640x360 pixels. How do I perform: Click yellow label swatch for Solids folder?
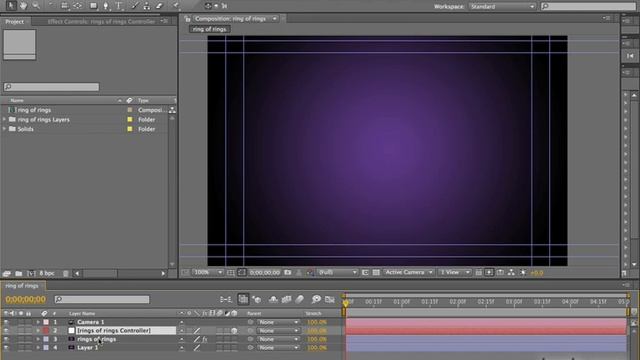point(130,129)
